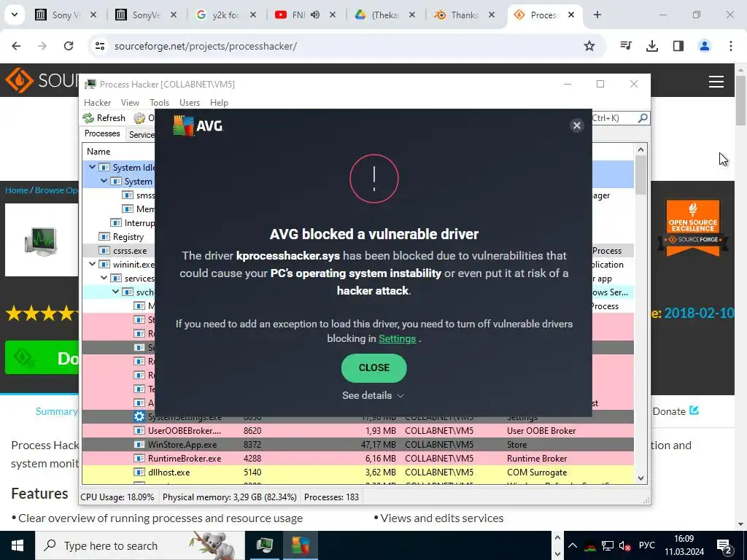Open the Settings link in AVG message
This screenshot has height=560, width=747.
click(x=398, y=338)
